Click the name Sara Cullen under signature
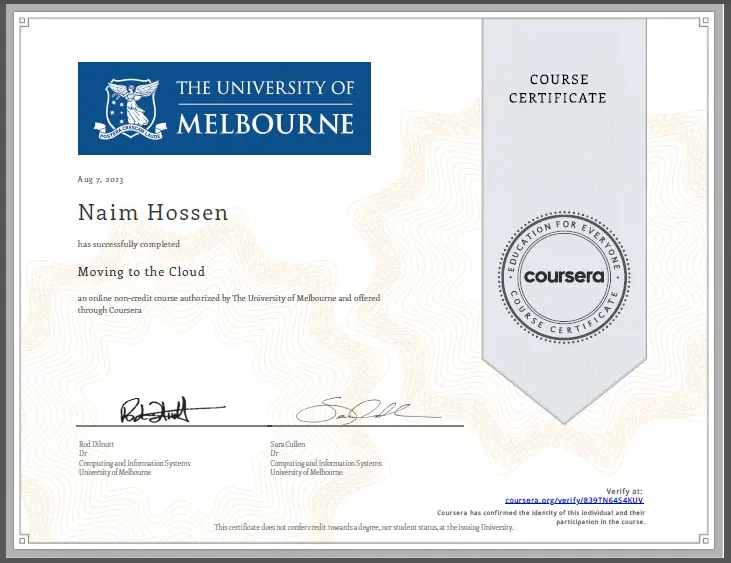Image resolution: width=731 pixels, height=563 pixels. tap(288, 444)
